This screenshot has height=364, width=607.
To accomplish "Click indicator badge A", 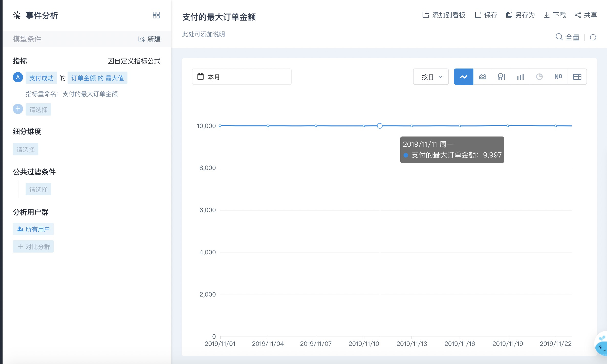I will (x=18, y=77).
